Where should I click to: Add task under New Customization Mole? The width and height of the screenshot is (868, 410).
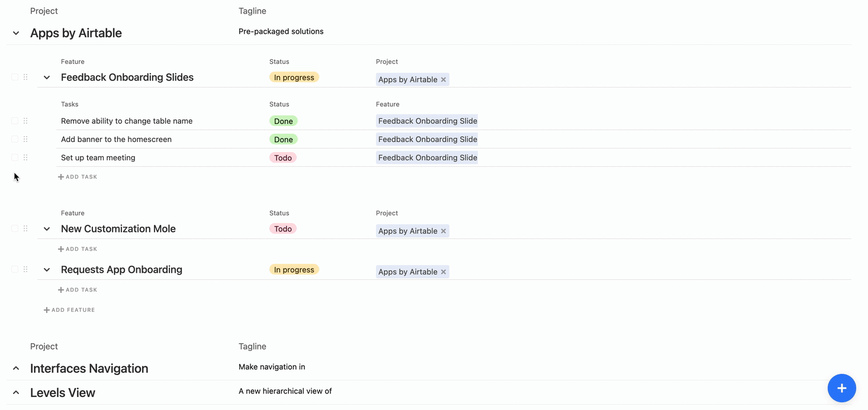click(78, 249)
